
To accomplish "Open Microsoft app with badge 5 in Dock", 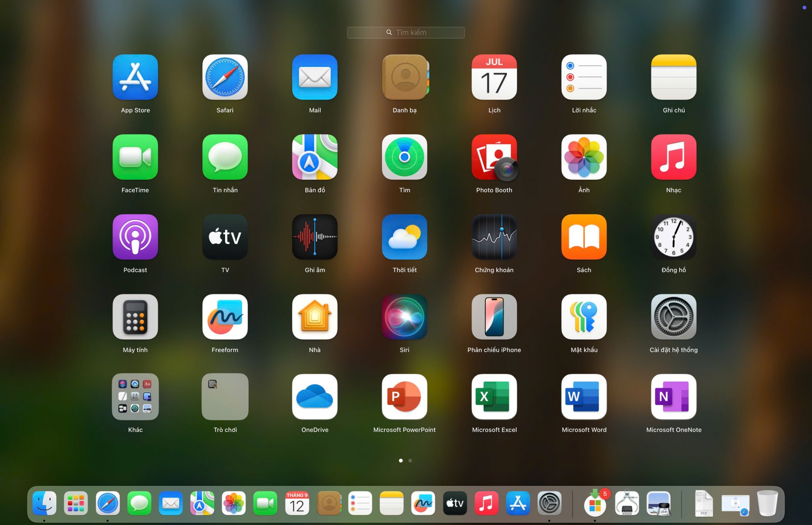I will point(595,503).
